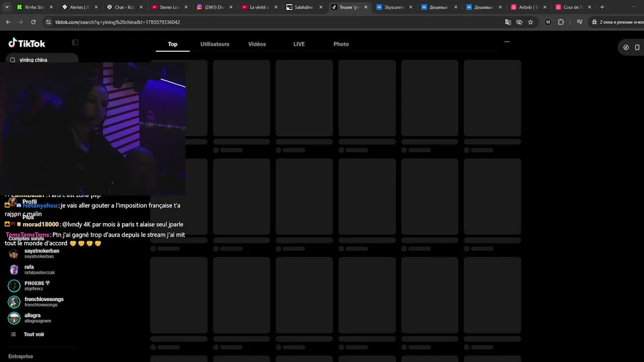Image resolution: width=644 pixels, height=362 pixels.
Task: Open the browser extensions puzzle icon
Action: coord(561,22)
